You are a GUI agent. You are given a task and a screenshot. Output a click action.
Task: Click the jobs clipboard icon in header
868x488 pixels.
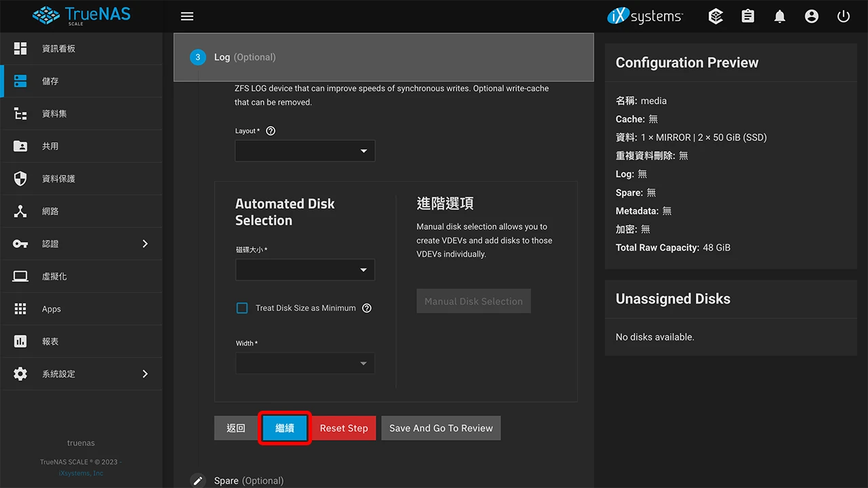point(747,16)
